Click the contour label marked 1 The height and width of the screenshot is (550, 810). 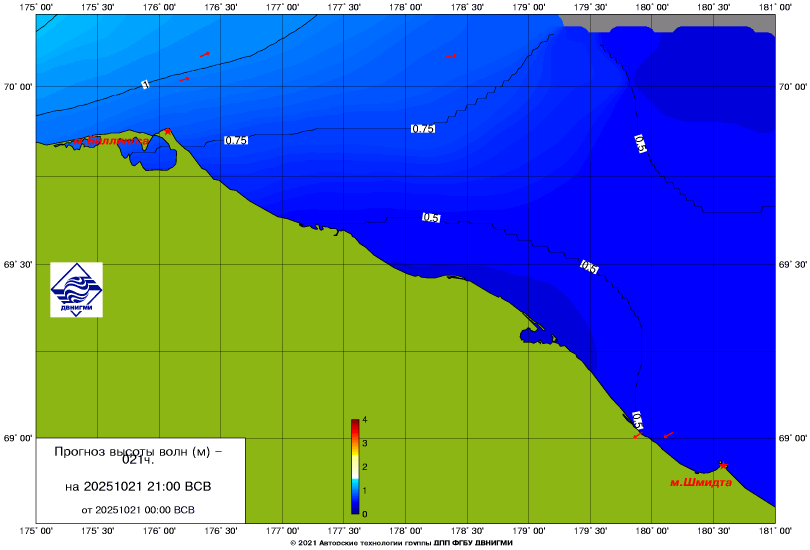(x=146, y=85)
